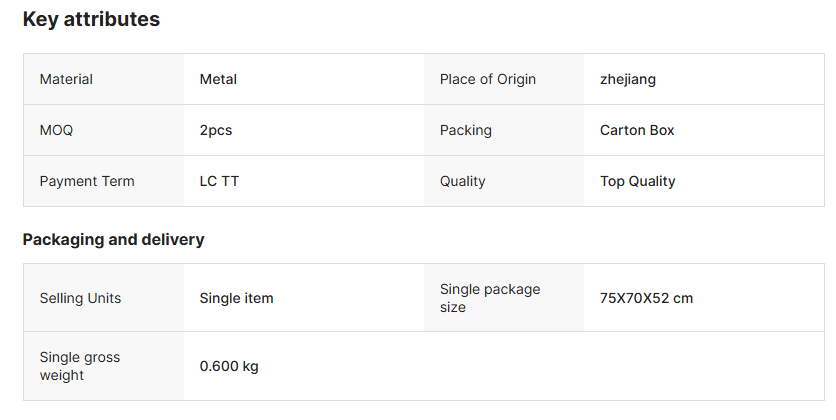836x420 pixels.
Task: Select the 0.600 kg value
Action: pyautogui.click(x=229, y=366)
